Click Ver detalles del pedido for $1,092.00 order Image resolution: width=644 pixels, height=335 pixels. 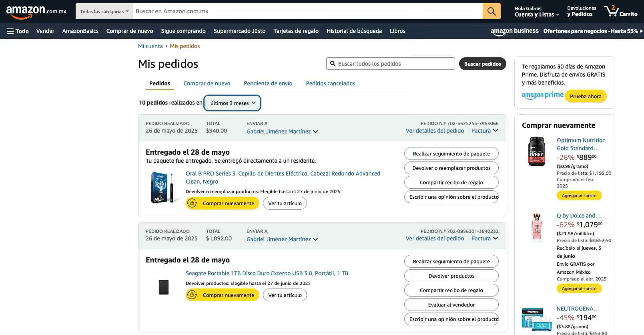[x=435, y=238]
